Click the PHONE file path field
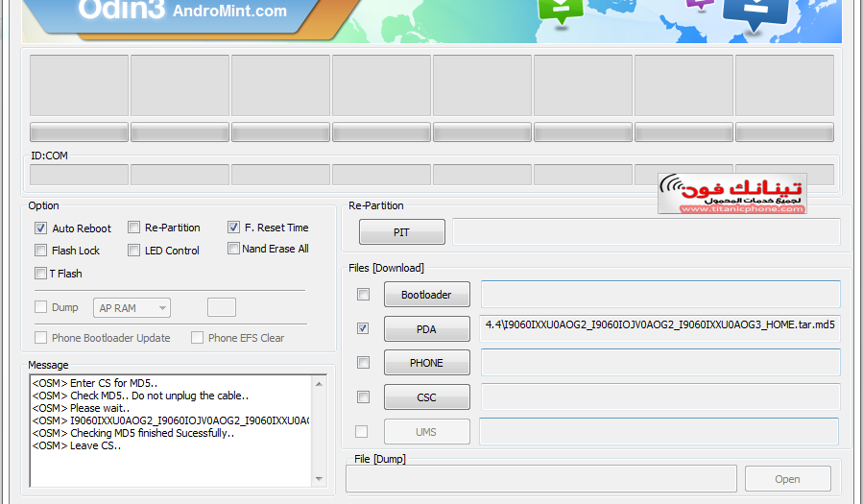The width and height of the screenshot is (863, 504). coord(660,363)
